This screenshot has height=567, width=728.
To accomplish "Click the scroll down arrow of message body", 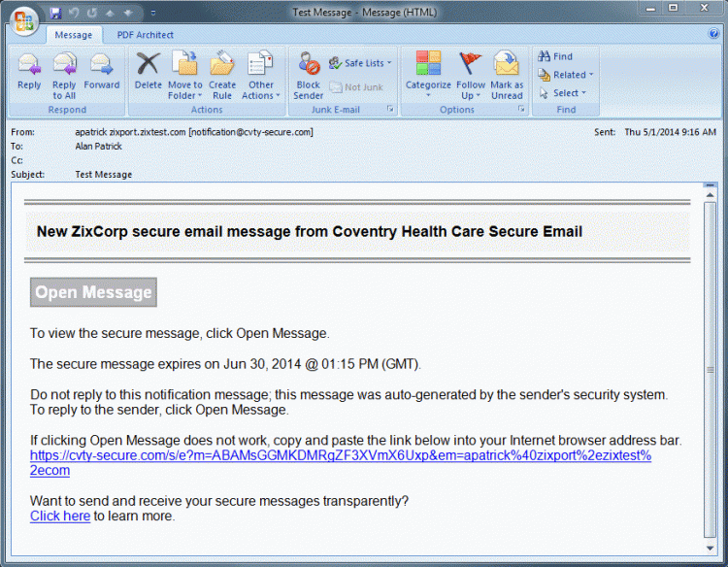I will click(x=710, y=548).
